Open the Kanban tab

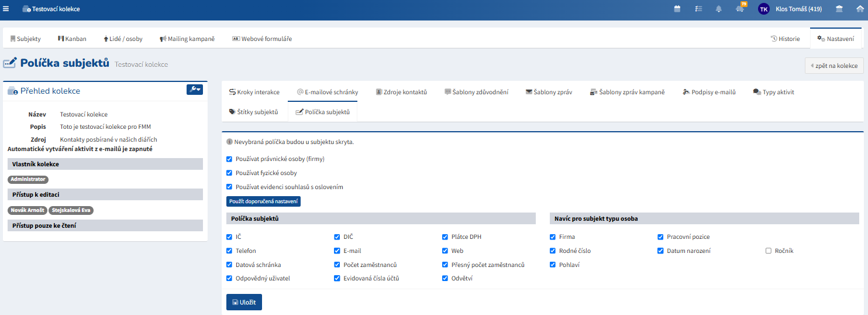[72, 39]
